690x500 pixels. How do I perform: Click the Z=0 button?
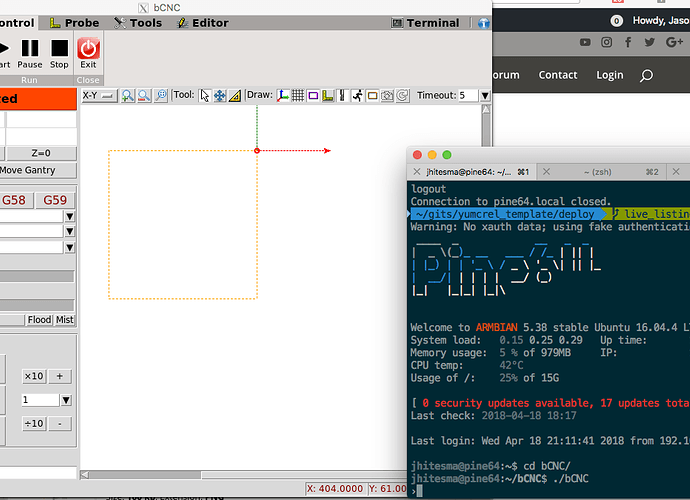pyautogui.click(x=41, y=153)
